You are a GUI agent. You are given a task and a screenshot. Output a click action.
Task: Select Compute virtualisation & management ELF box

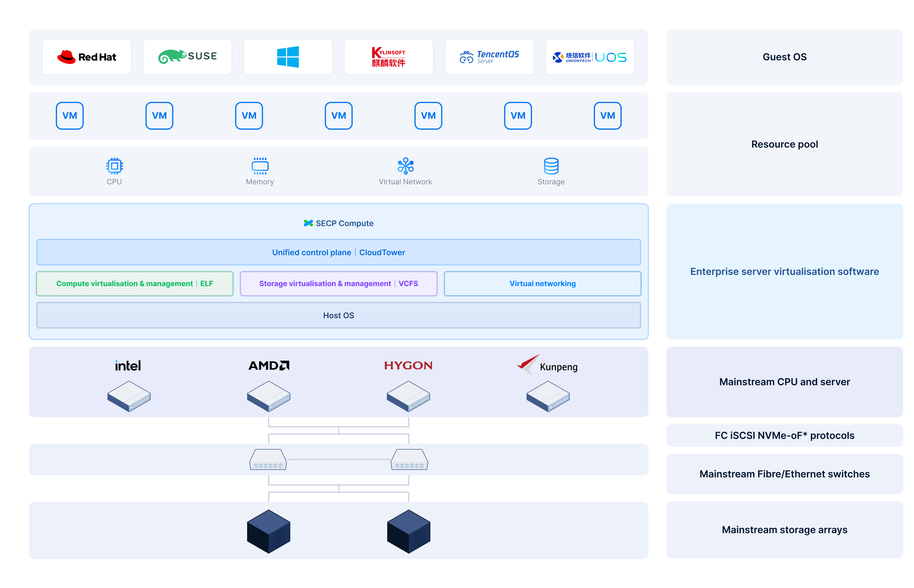(x=134, y=283)
